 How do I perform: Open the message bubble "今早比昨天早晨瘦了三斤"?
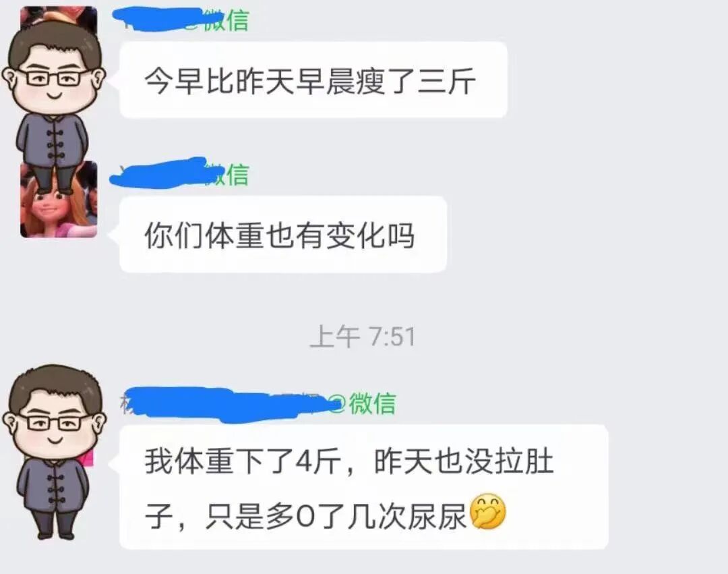pos(313,80)
